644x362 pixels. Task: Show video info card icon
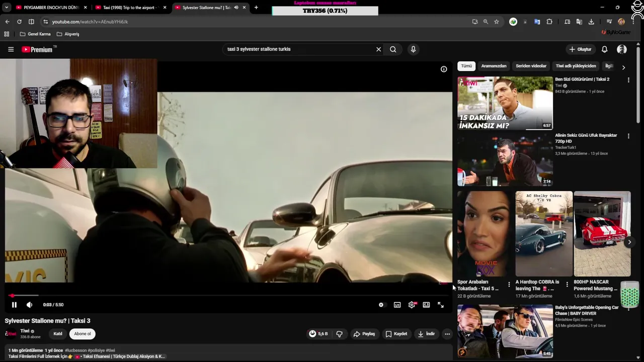(444, 69)
